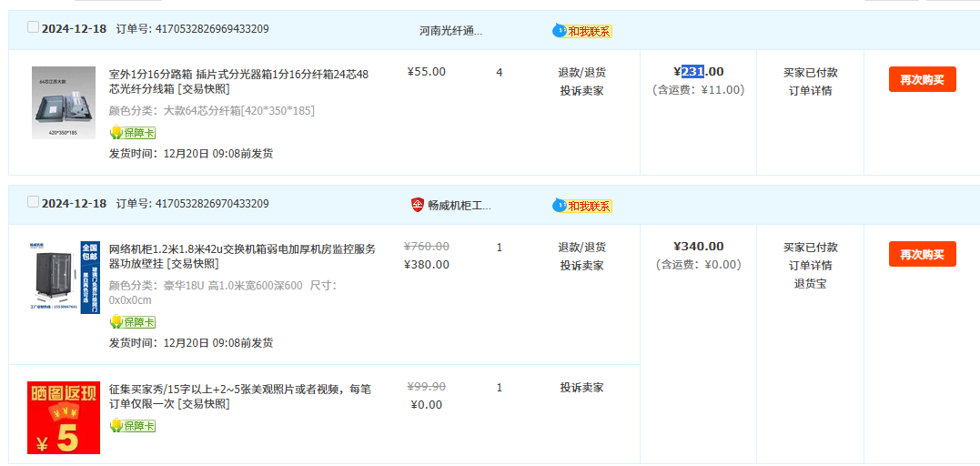Screen dimensions: 980x466
Task: Open fiber splitter box product thumbnail
Action: point(64,103)
